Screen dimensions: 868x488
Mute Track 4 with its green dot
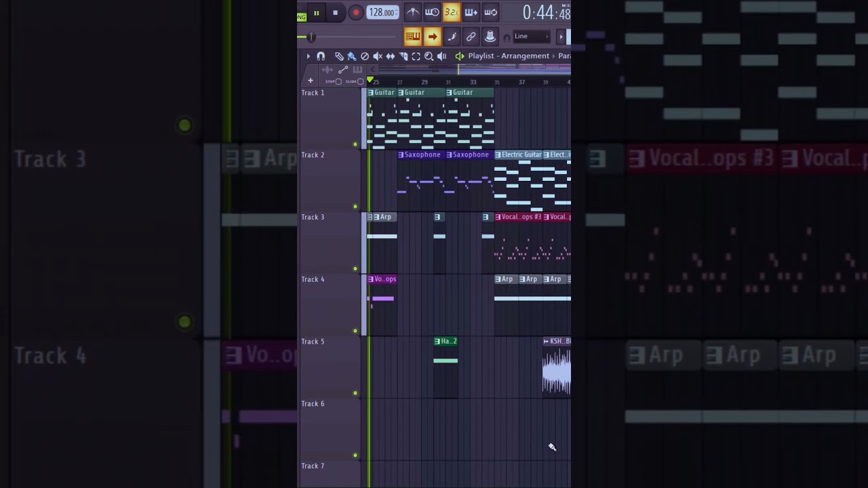pos(355,331)
